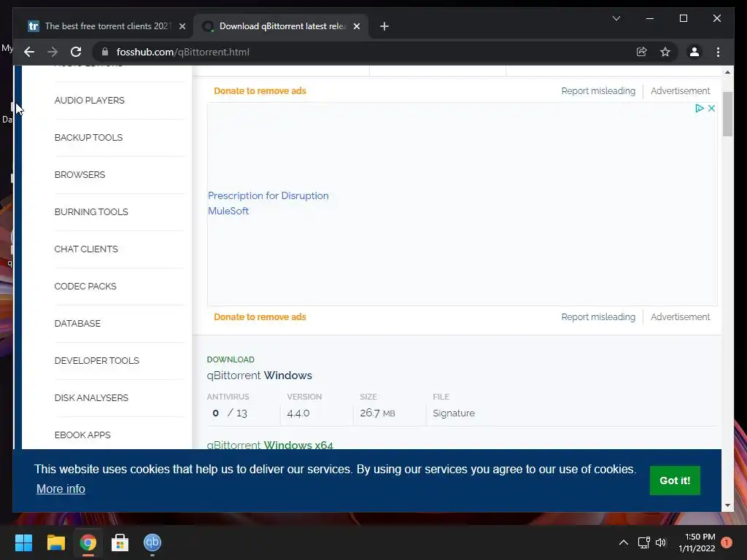Open DATABASE category
This screenshot has width=747, height=560.
(77, 323)
